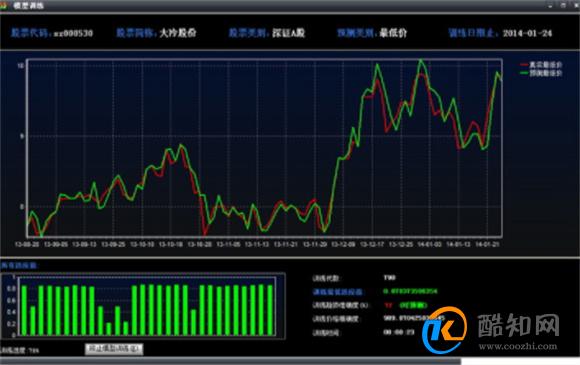Screen dimensions: 580x365
Task: Click the green predicted-price legend entry
Action: pyautogui.click(x=541, y=73)
